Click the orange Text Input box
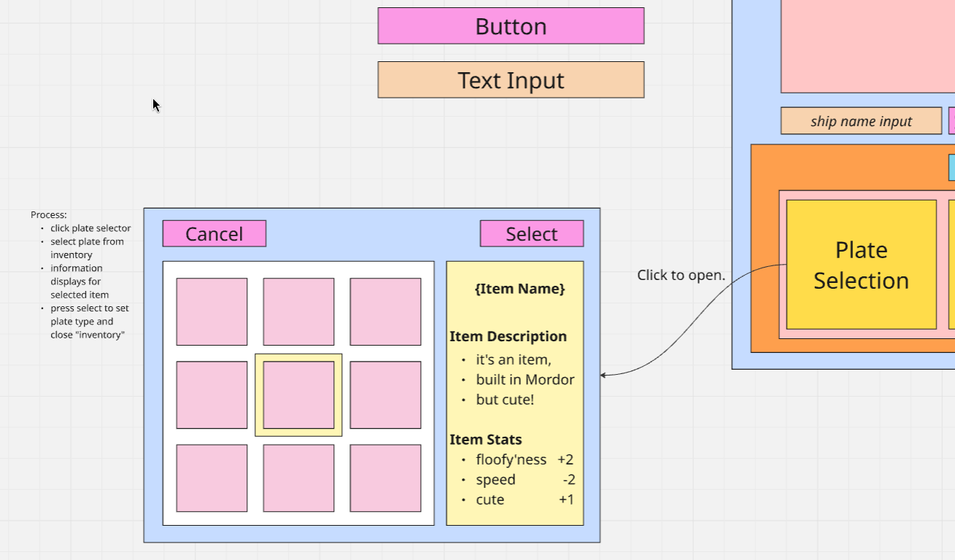This screenshot has height=560, width=955. (x=511, y=80)
